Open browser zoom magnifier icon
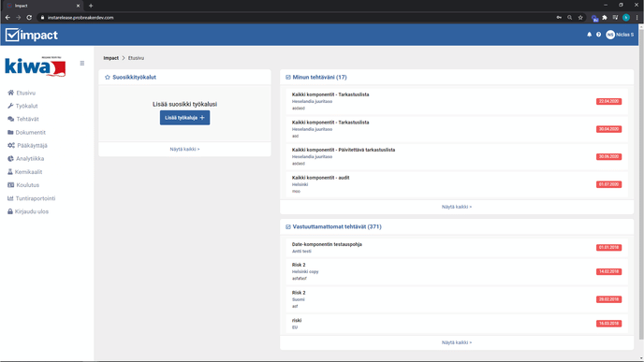The width and height of the screenshot is (644, 362). (570, 18)
